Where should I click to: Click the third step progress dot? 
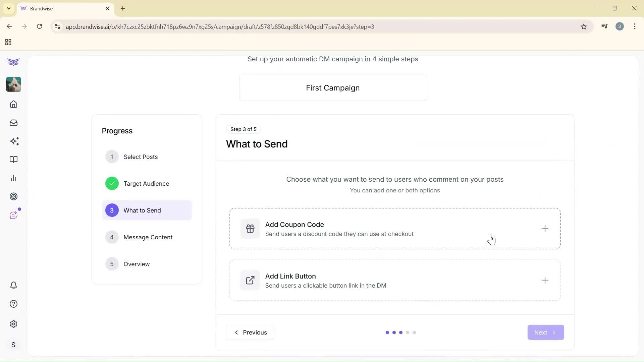pyautogui.click(x=401, y=332)
